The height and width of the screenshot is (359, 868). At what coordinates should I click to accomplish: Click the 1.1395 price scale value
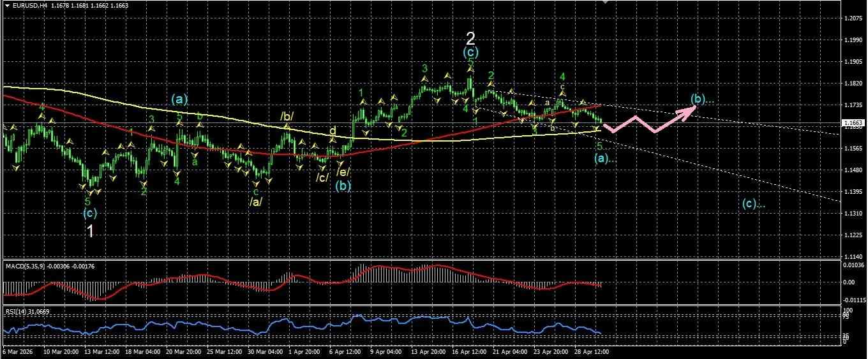[853, 192]
